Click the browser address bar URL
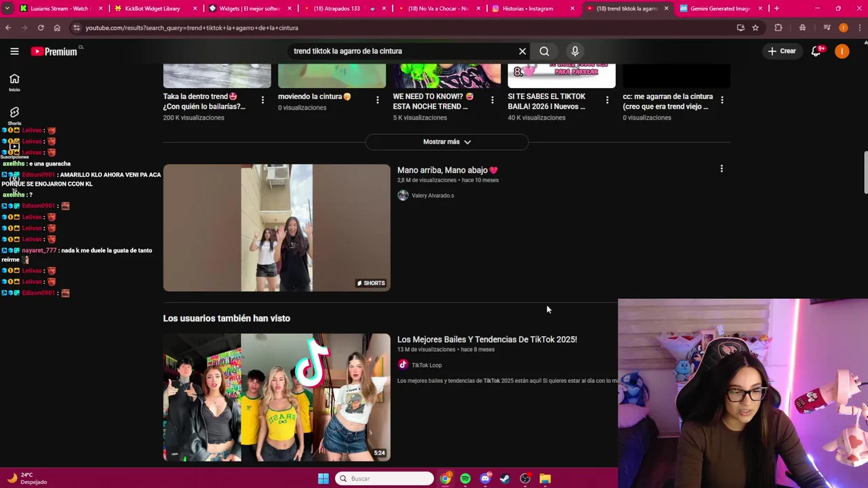The height and width of the screenshot is (488, 868). tap(192, 28)
